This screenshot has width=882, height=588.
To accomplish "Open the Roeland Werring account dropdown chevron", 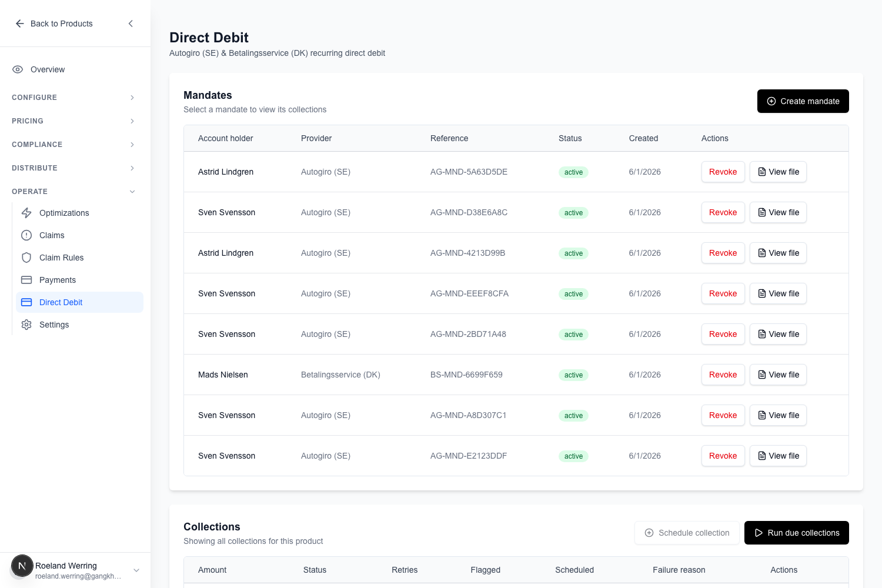I will click(136, 570).
